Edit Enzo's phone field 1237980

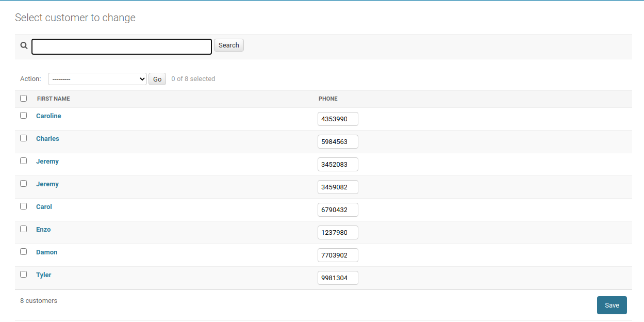[338, 233]
